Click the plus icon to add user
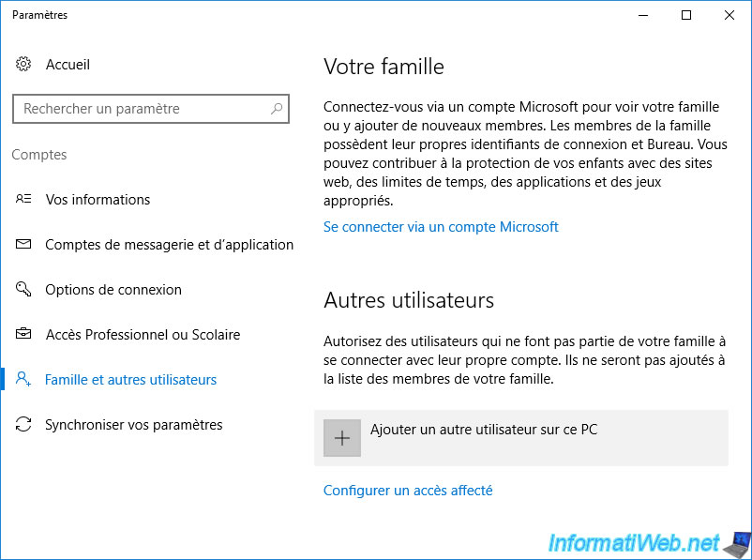 click(342, 438)
